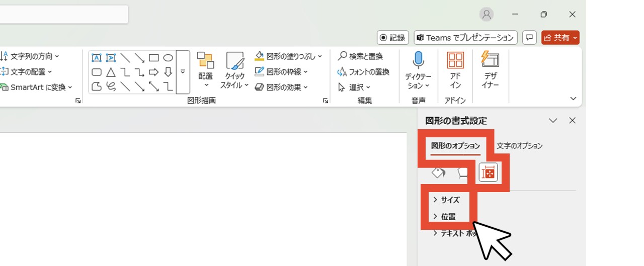This screenshot has width=644, height=266.
Task: Select the vertical text box shape
Action: click(111, 58)
